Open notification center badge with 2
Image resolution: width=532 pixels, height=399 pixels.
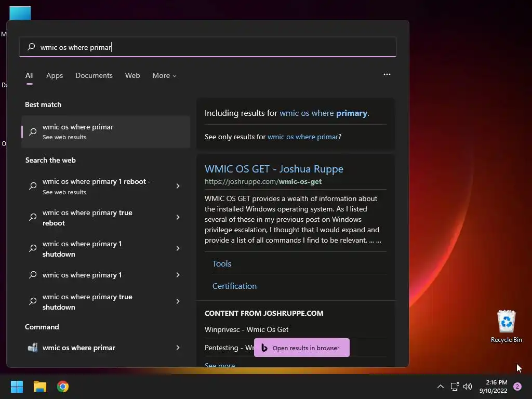coord(517,387)
